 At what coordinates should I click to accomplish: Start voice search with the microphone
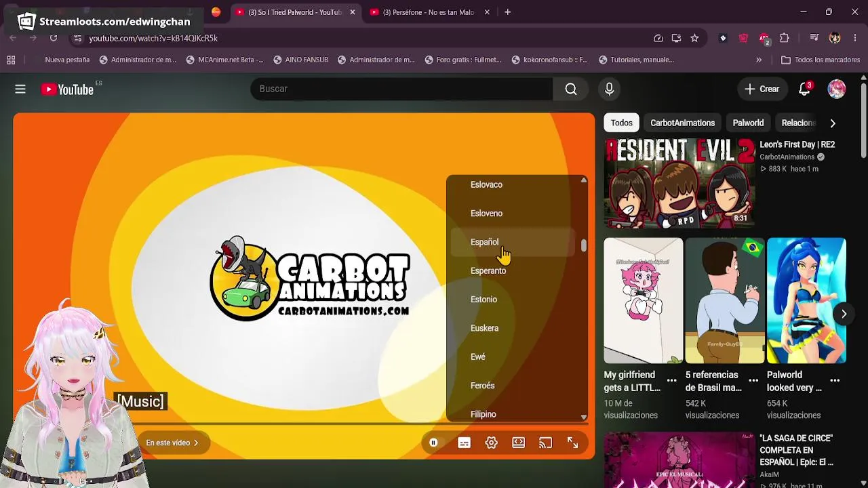[x=609, y=89]
